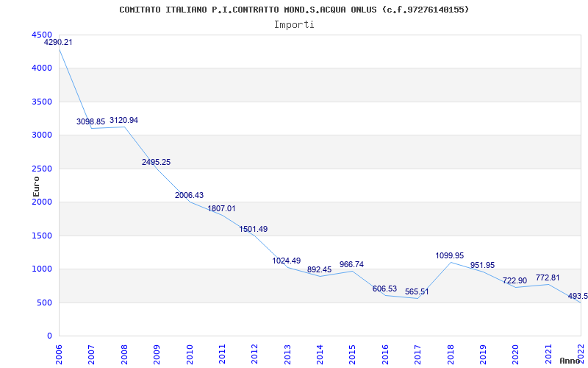
Task: Click the 'Importi' subtitle
Action: coord(294,25)
